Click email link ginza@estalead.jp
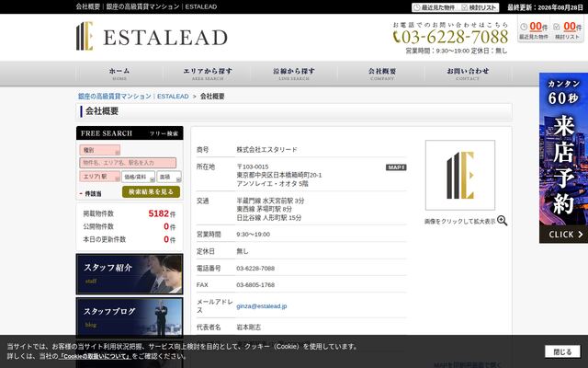The image size is (588, 368). [261, 306]
